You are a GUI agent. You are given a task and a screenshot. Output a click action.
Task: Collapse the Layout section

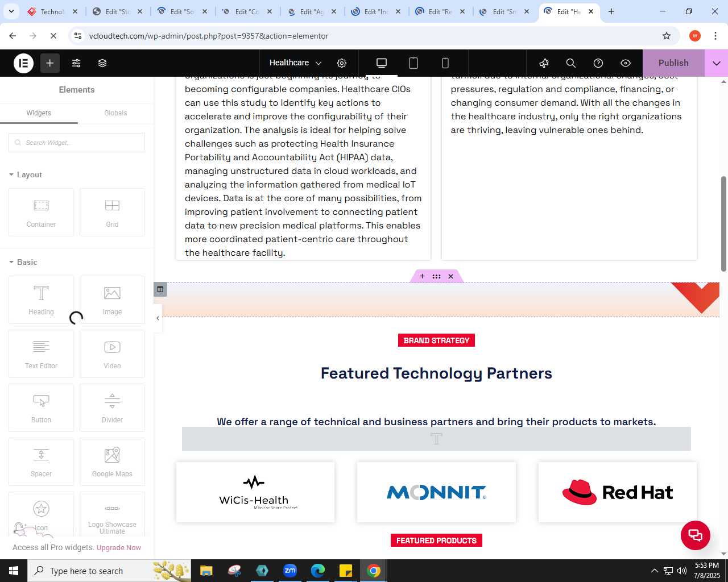coord(26,174)
